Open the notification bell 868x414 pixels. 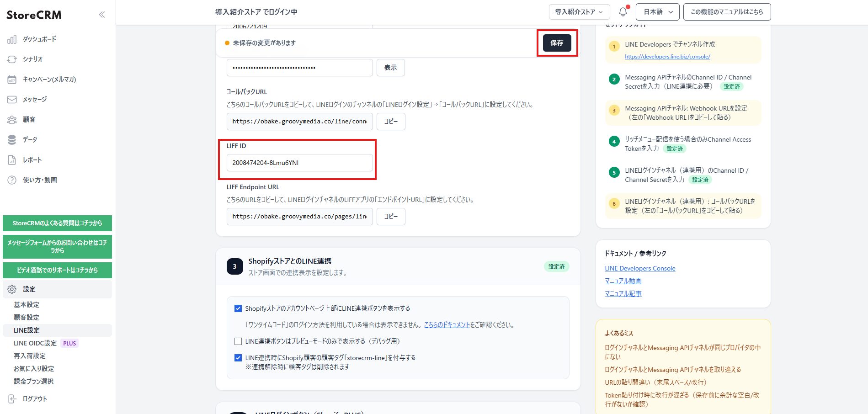(623, 12)
